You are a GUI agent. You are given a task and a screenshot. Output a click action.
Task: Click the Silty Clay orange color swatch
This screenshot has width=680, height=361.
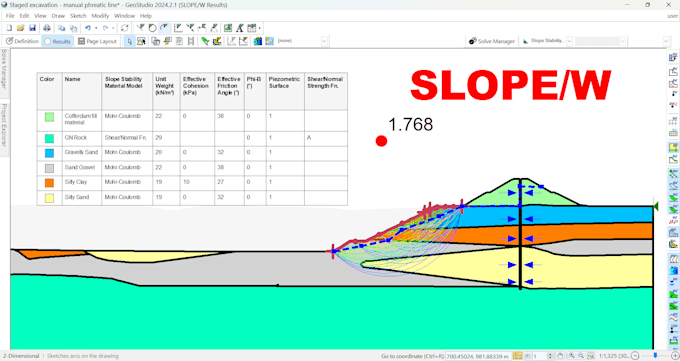pos(49,183)
